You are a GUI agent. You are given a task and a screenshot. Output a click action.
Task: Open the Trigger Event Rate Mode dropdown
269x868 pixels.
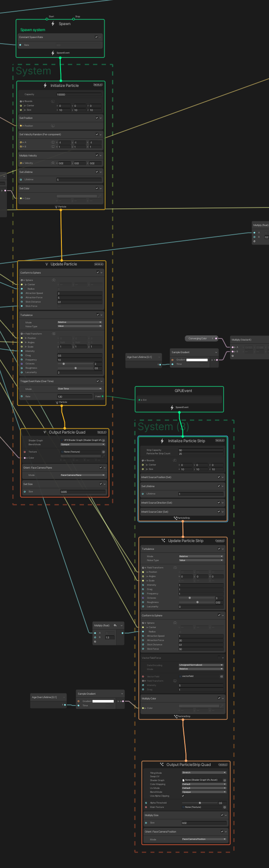[x=80, y=389]
